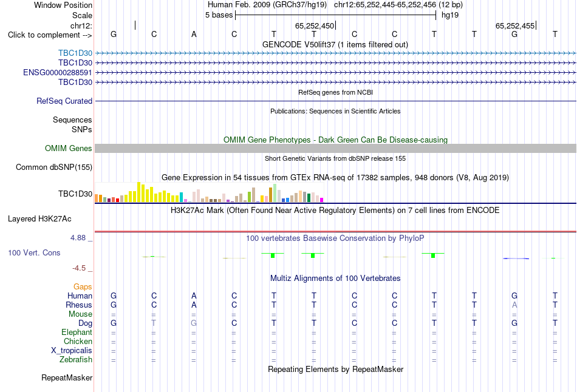Select the Mouse alignment row label
577x392 pixels.
[x=80, y=314]
